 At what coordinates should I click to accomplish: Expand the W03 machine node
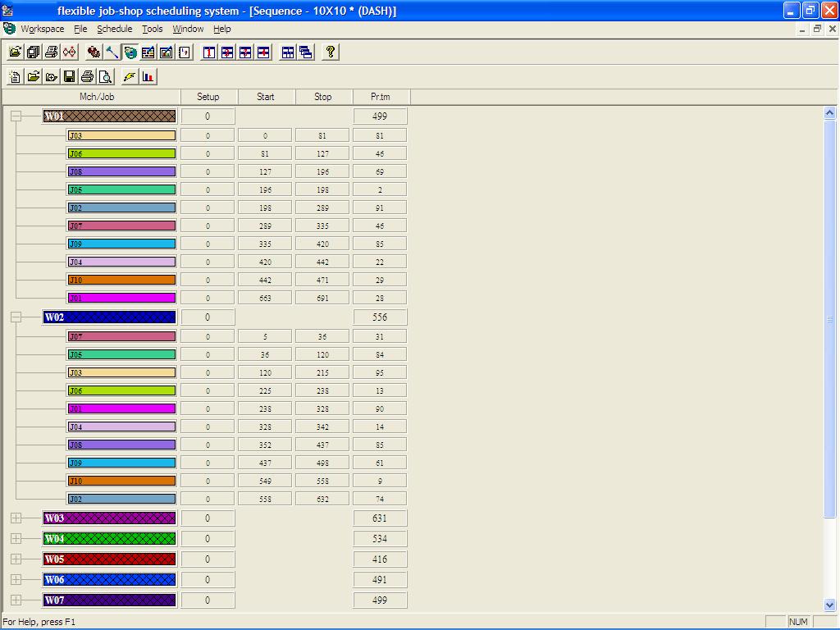tap(16, 518)
